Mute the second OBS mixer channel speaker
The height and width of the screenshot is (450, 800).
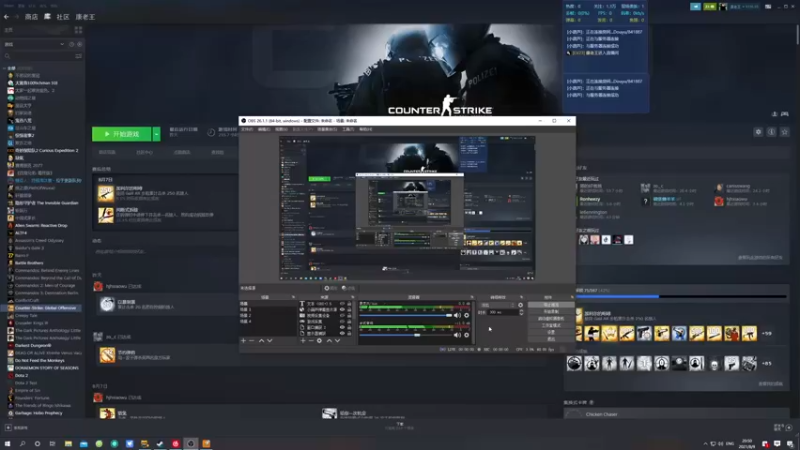tap(457, 335)
